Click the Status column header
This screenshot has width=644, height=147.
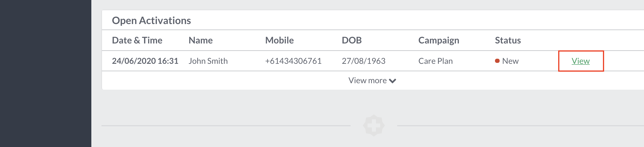(508, 40)
